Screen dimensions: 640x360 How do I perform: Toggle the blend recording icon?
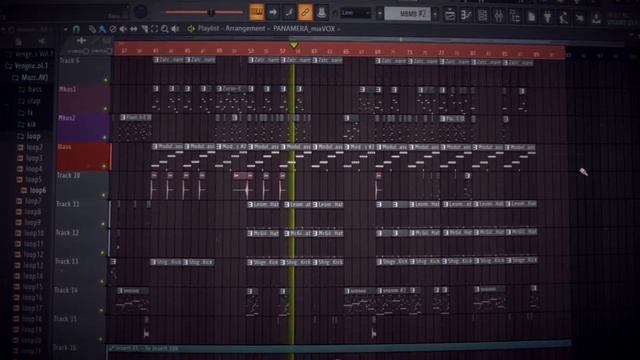[289, 12]
